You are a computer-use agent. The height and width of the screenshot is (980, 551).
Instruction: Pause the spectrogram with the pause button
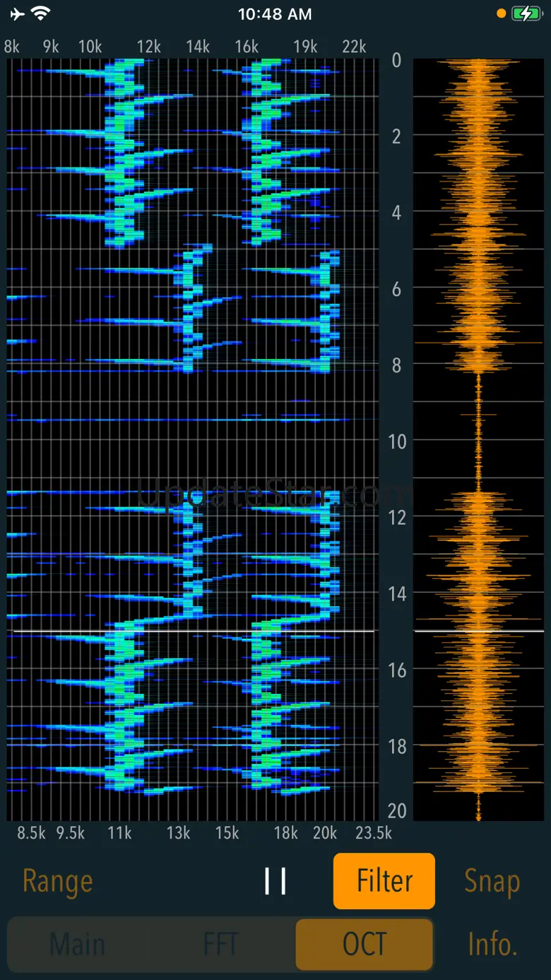[275, 881]
